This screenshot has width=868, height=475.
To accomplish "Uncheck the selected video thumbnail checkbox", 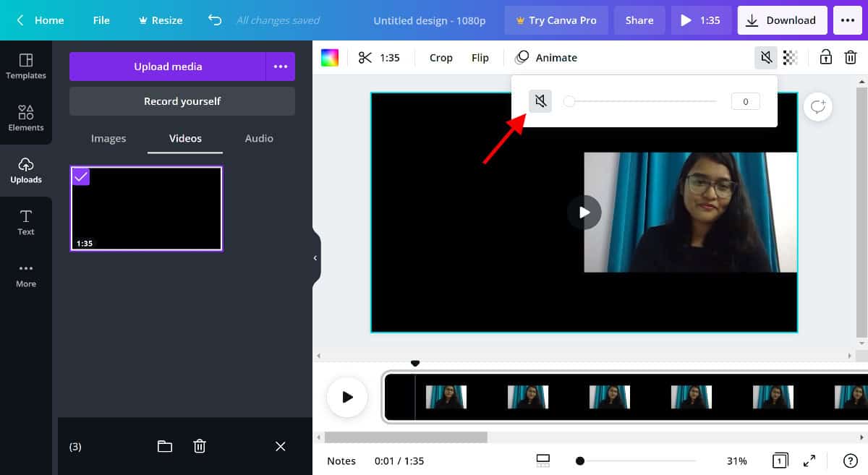I will [81, 176].
